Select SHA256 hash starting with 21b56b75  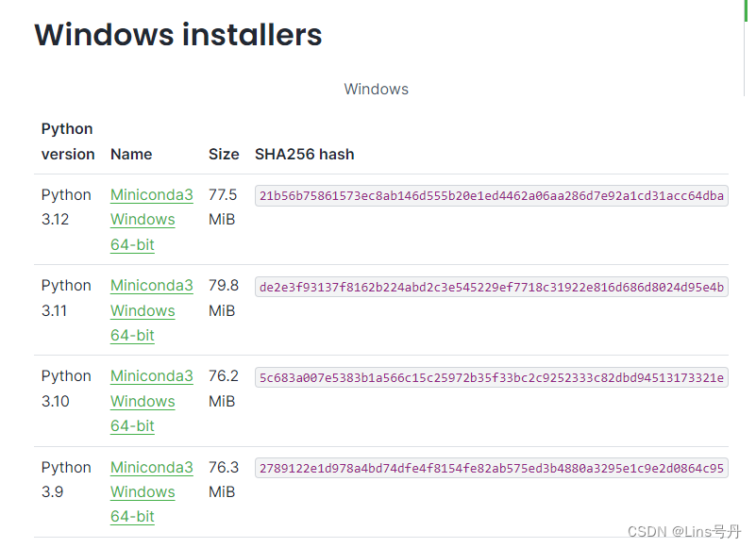point(492,195)
